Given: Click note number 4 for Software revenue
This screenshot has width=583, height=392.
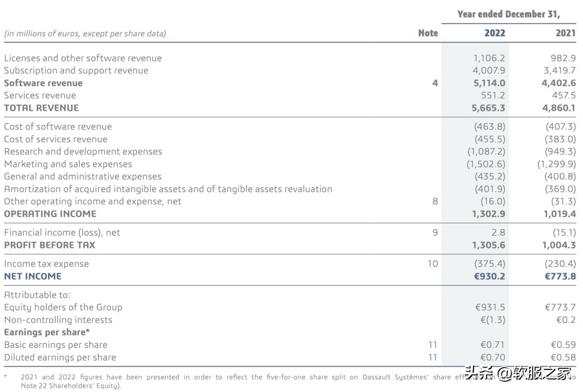Looking at the screenshot, I should click(x=435, y=83).
